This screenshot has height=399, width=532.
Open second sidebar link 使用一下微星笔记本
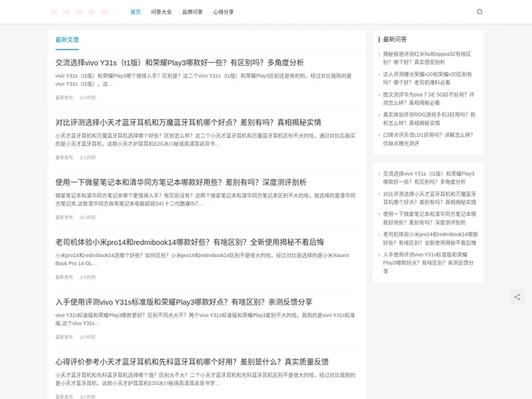pos(429,218)
